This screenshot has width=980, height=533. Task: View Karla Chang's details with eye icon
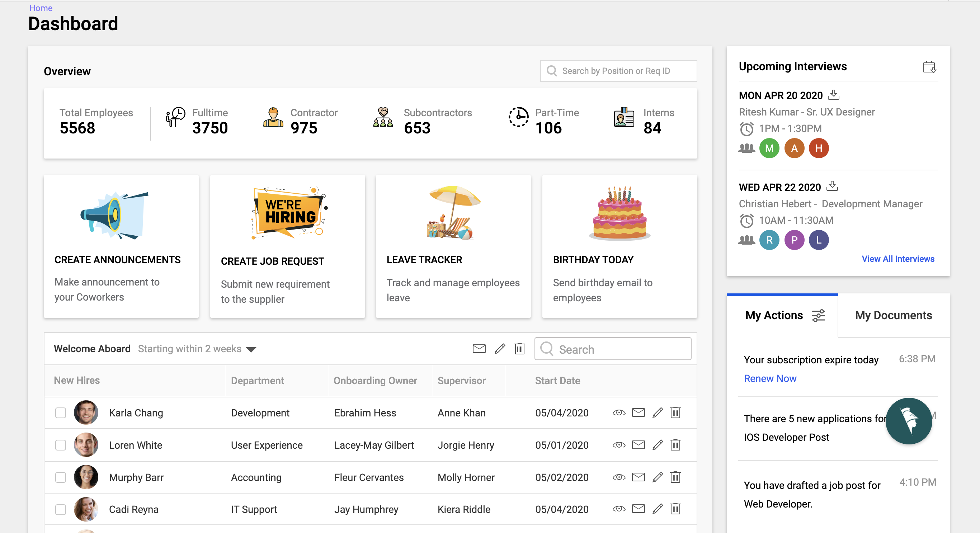[x=619, y=413]
